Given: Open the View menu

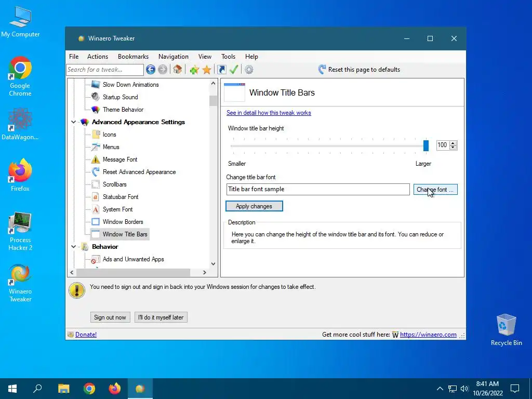Looking at the screenshot, I should 205,57.
